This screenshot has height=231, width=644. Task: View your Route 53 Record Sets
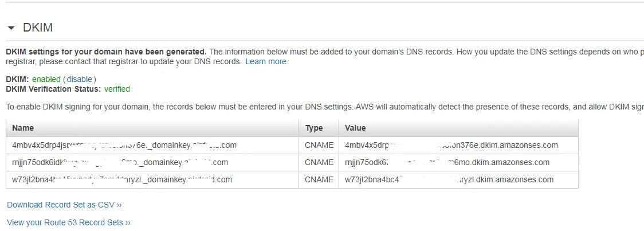[69, 222]
